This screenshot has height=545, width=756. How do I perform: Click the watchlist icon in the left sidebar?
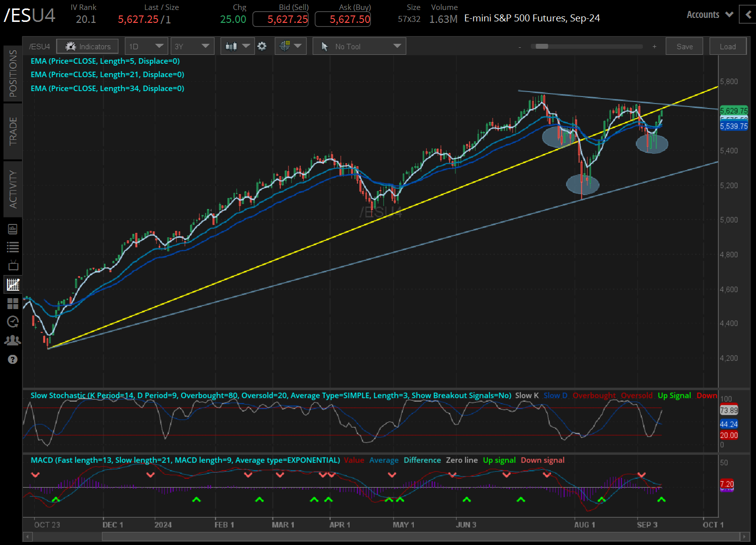(x=13, y=247)
